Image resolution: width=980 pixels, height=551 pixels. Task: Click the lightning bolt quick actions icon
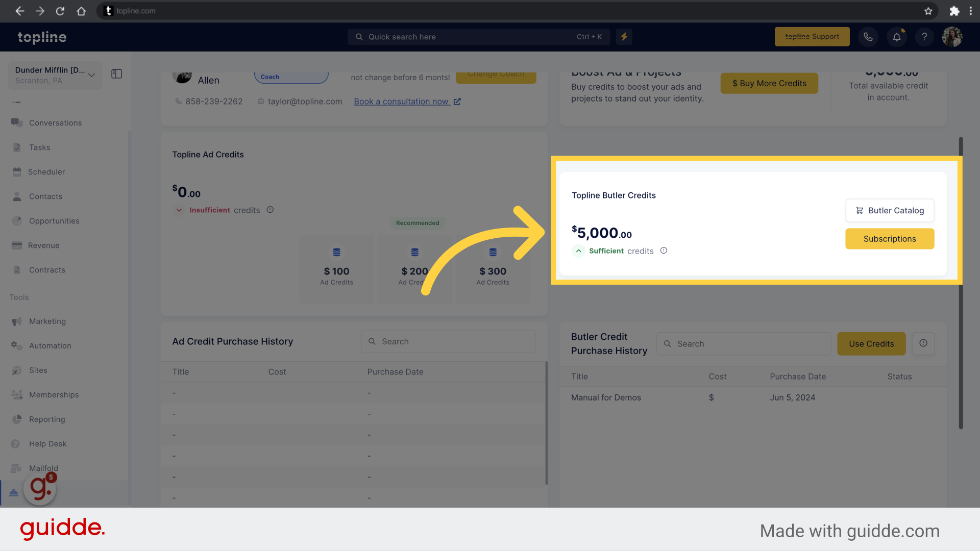click(624, 36)
